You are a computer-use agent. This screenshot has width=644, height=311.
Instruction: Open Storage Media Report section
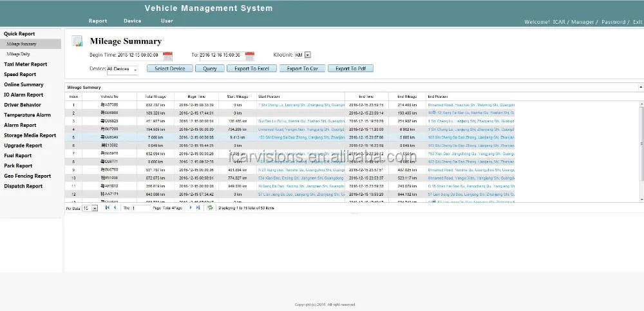[30, 135]
